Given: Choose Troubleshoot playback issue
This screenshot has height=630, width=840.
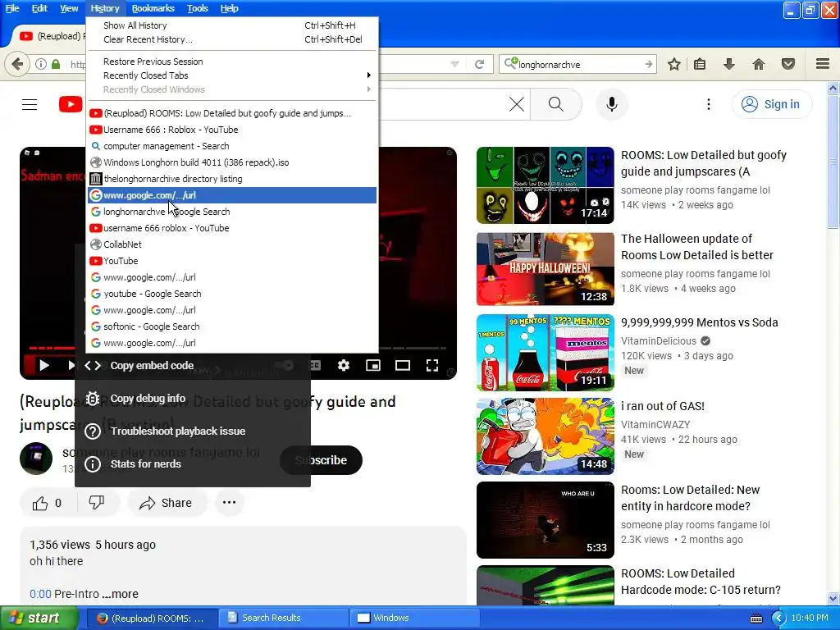Looking at the screenshot, I should [x=193, y=431].
